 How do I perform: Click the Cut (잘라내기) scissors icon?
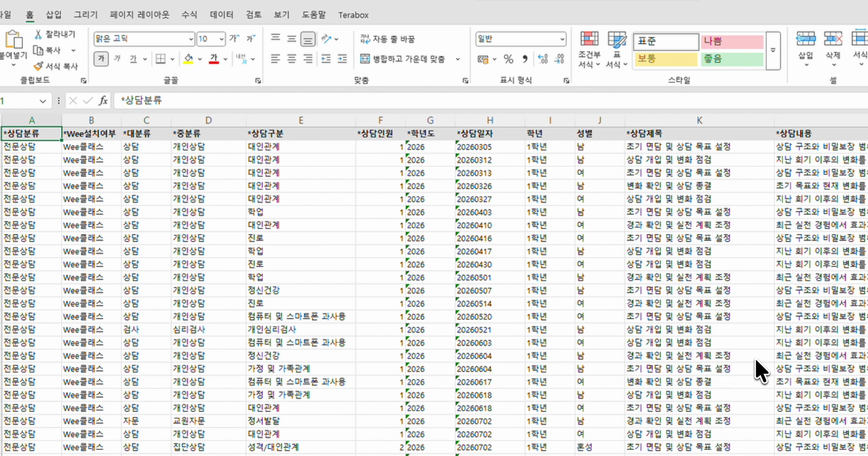pos(38,35)
